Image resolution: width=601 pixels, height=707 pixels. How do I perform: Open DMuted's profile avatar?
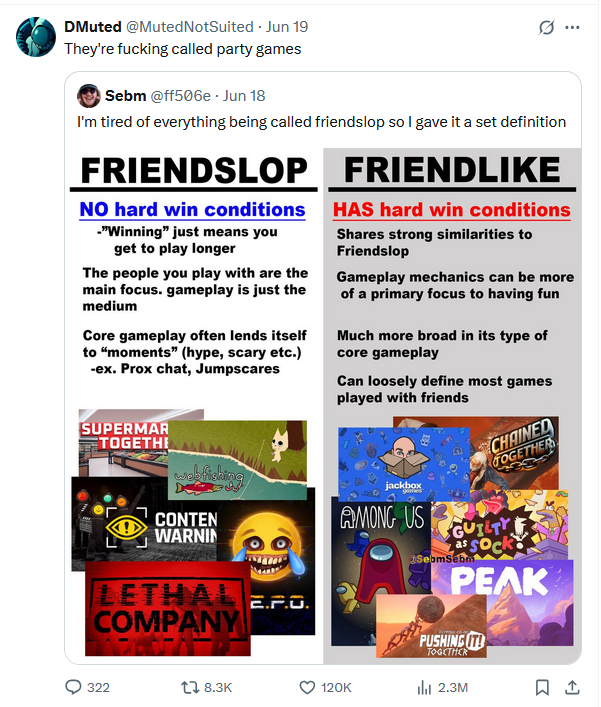pos(36,37)
